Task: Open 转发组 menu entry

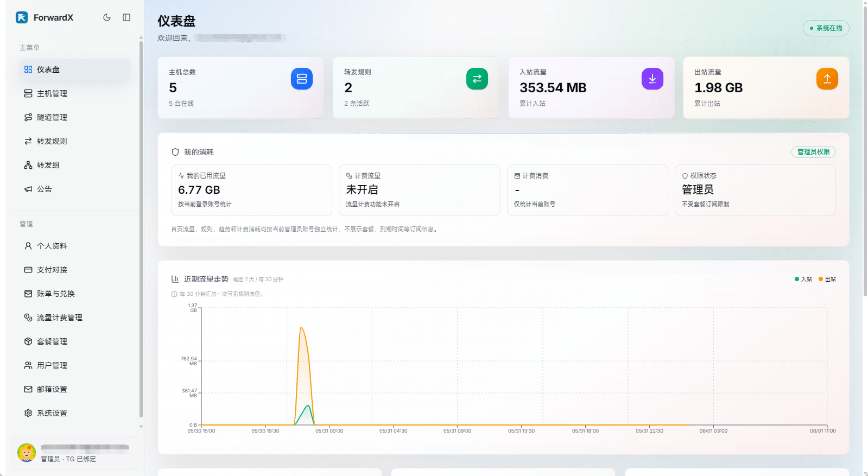Action: coord(75,165)
